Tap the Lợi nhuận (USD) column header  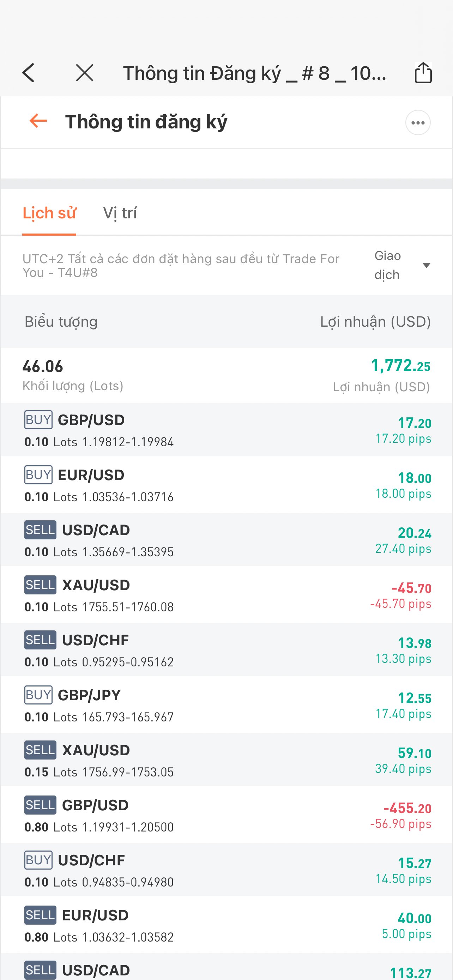point(375,322)
